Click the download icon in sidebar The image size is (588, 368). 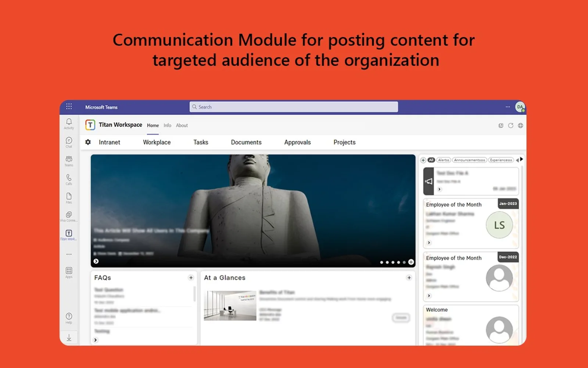(69, 337)
